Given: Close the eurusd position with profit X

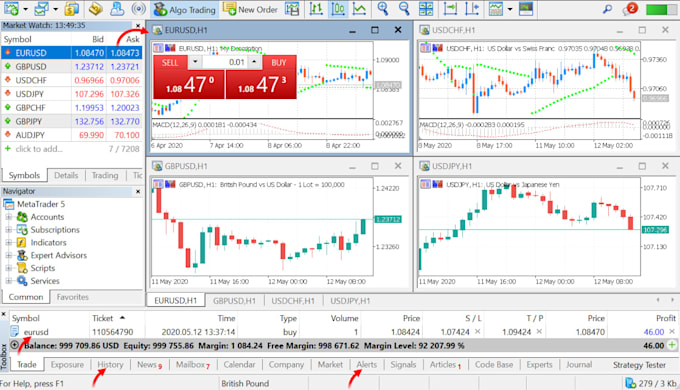Looking at the screenshot, I should [x=672, y=331].
